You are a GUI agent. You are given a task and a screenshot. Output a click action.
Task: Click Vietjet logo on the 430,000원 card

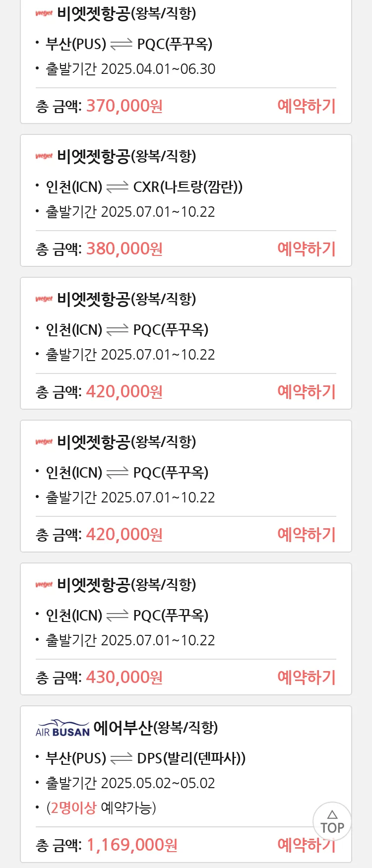[44, 585]
